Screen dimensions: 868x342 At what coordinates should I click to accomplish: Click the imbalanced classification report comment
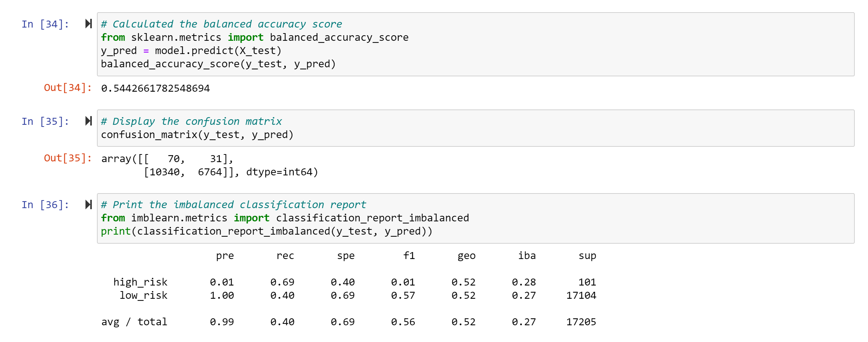[x=233, y=204]
